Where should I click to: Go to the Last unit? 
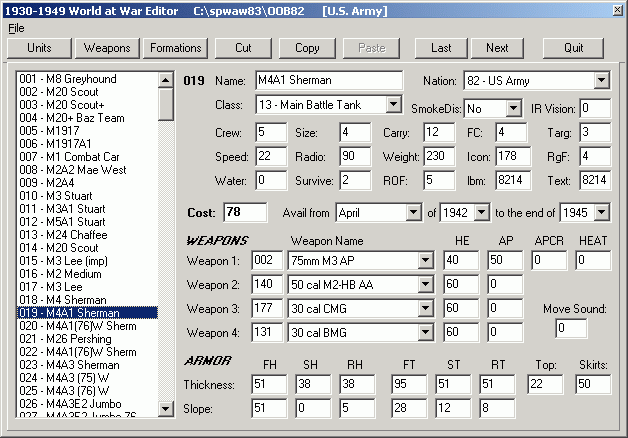(441, 48)
